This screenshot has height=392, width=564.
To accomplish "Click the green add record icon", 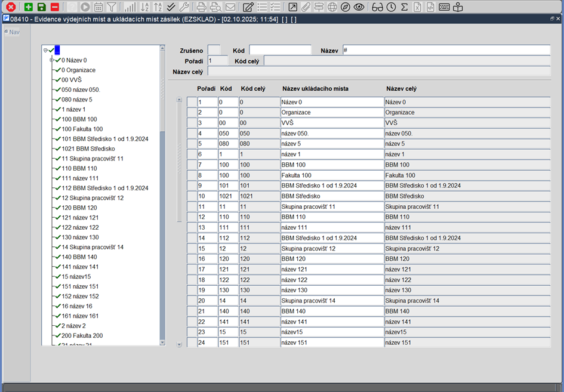I will click(29, 7).
